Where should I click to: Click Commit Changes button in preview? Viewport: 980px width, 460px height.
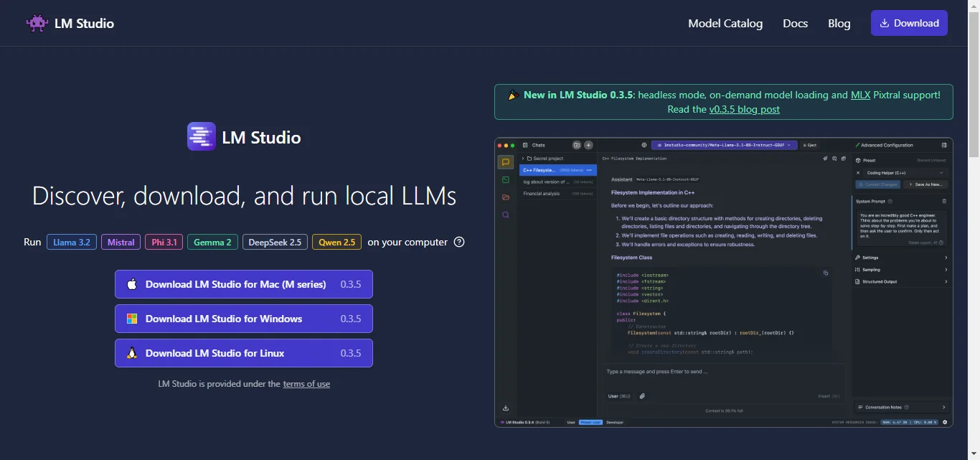(878, 184)
